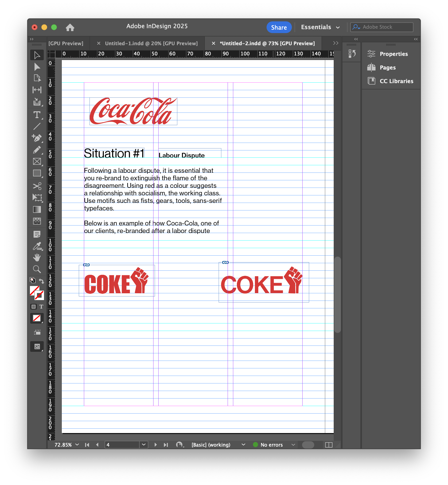Image resolution: width=448 pixels, height=485 pixels.
Task: Switch to the first GPU Preview tab
Action: (66, 43)
